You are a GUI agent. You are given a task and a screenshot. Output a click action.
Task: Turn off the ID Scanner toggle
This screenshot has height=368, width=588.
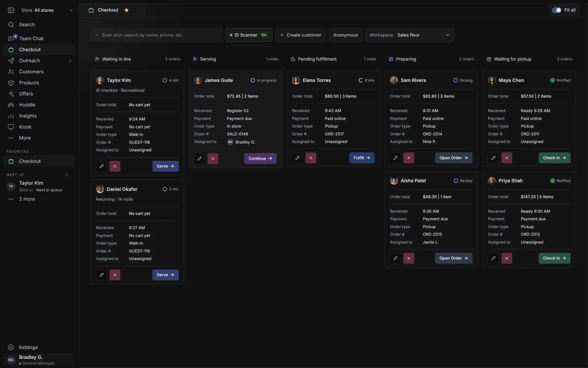pyautogui.click(x=249, y=35)
